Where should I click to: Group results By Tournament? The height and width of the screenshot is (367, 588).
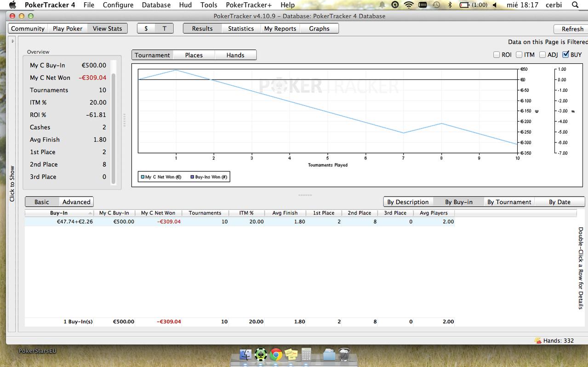click(x=509, y=202)
